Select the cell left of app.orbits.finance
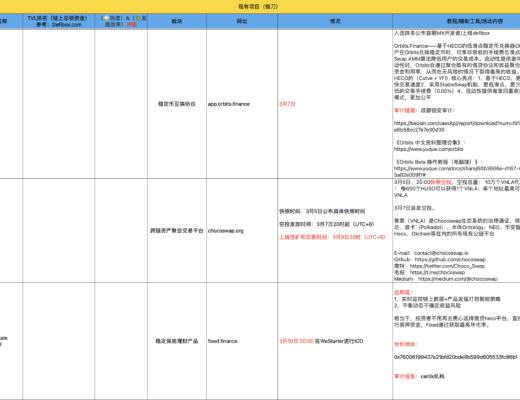This screenshot has width=520, height=400. coord(177,104)
